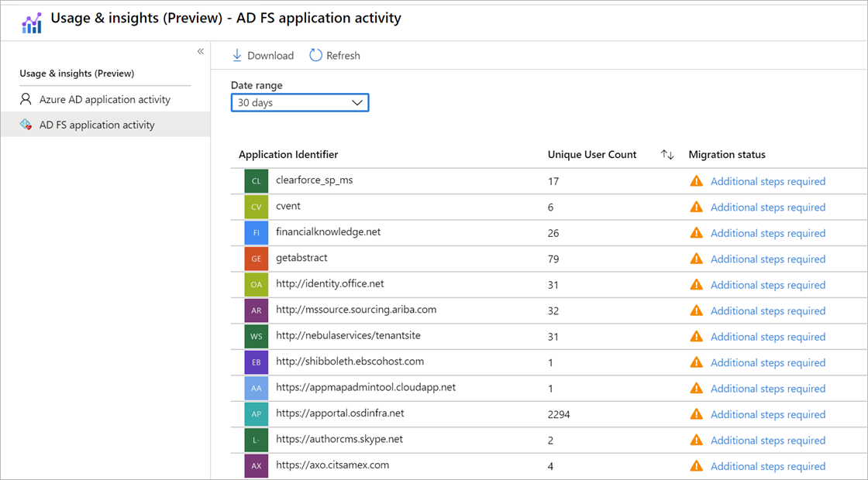Click the AA icon for appmapadmintool.cloudapp.net
Screen dimensions: 868x480
tap(257, 388)
